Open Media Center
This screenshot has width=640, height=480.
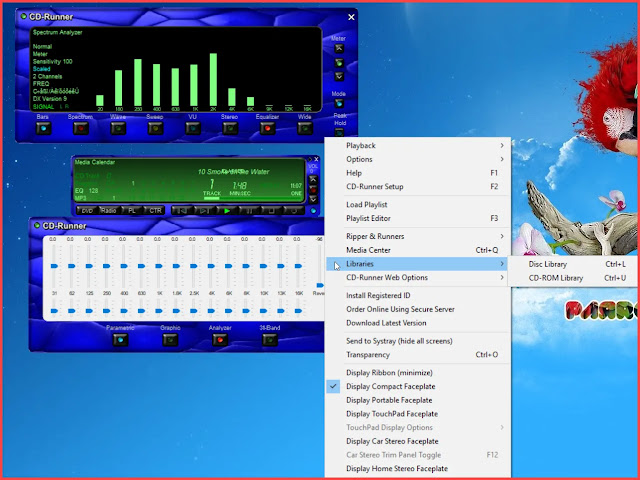pyautogui.click(x=418, y=250)
